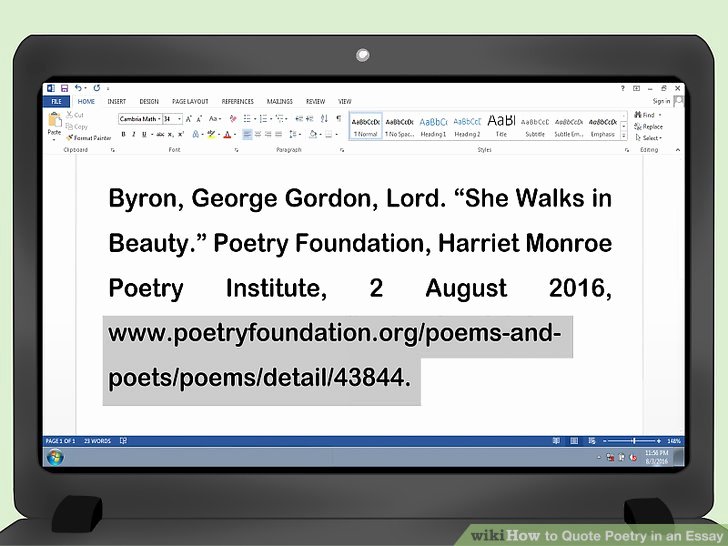Switch to Read Mode view icon
The image size is (728, 546).
coord(556,441)
